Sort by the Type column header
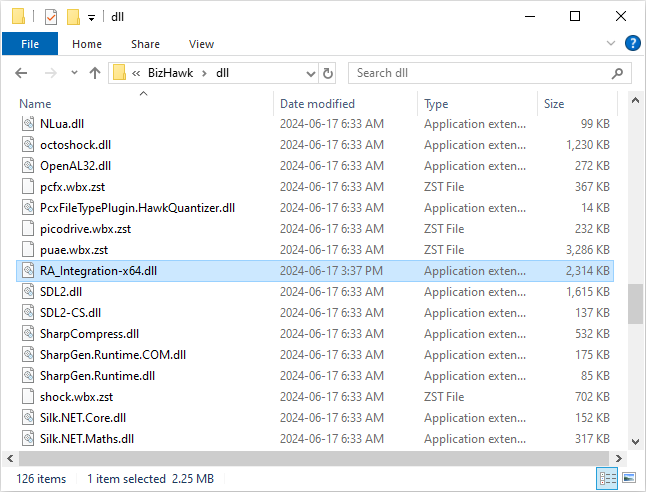The image size is (646, 492). click(436, 104)
